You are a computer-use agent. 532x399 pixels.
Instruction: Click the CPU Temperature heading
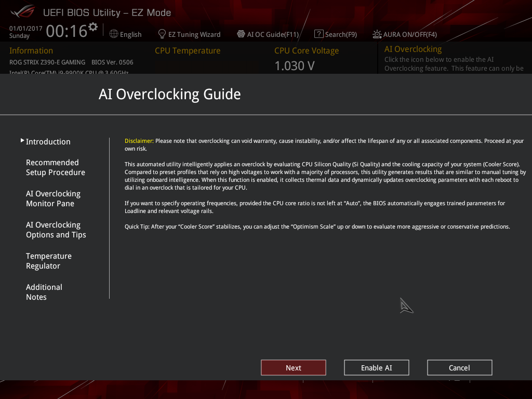click(188, 50)
